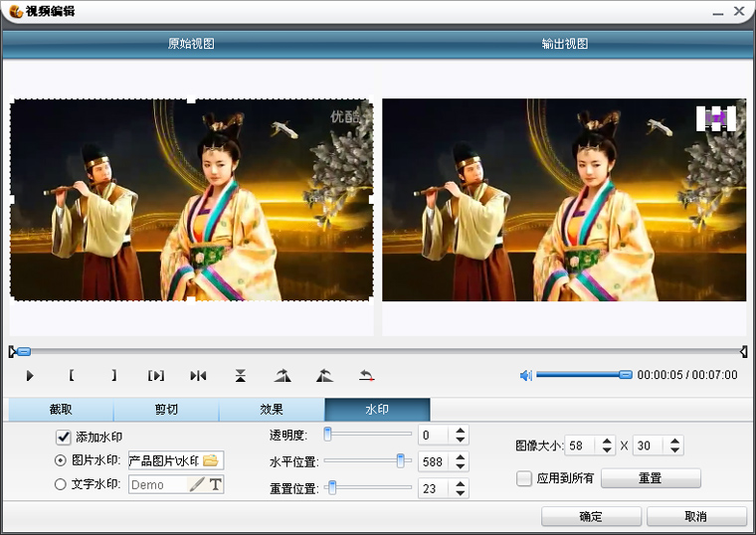
Task: Undo edits with the red-arrow icon
Action: point(367,375)
